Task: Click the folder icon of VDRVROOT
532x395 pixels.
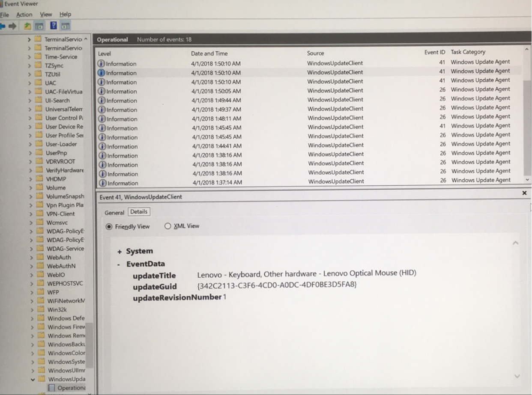Action: click(40, 161)
